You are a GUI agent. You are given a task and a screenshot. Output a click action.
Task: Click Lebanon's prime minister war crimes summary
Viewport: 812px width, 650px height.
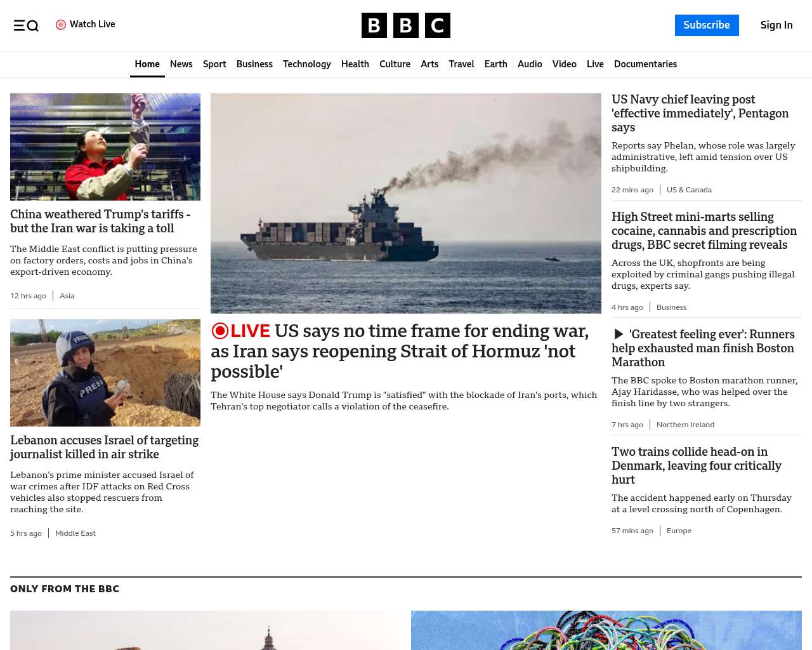(102, 492)
